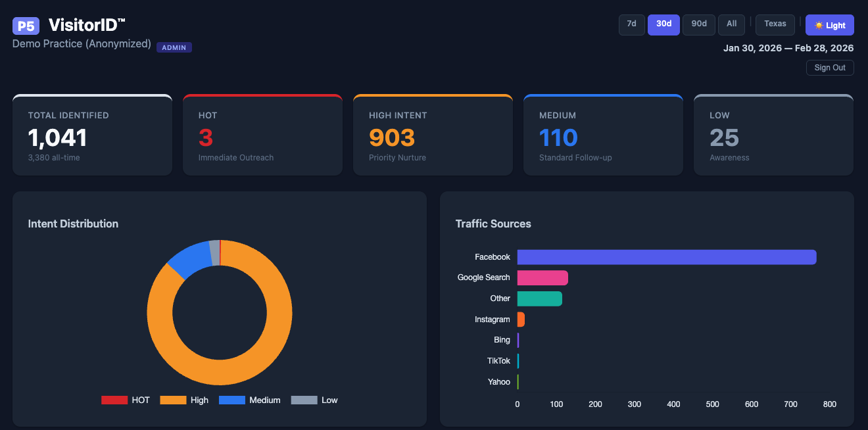The width and height of the screenshot is (868, 430).
Task: Switch to the All time range
Action: tap(731, 24)
